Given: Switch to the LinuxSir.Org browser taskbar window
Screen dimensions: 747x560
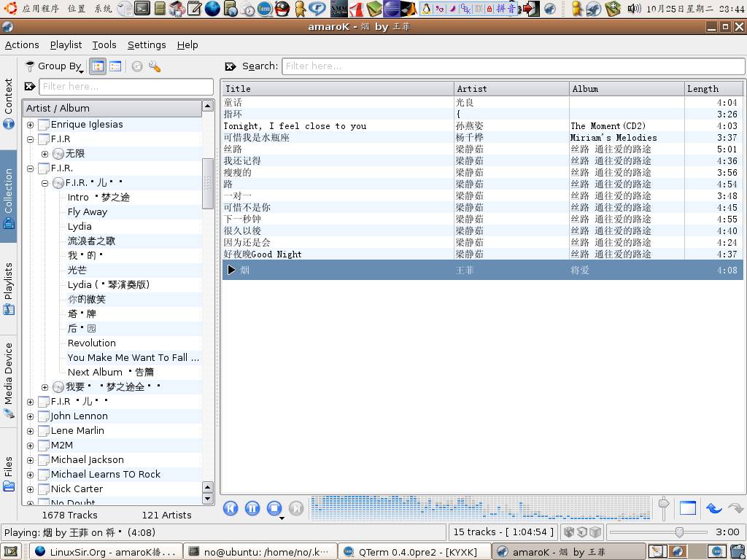Looking at the screenshot, I should (106, 552).
